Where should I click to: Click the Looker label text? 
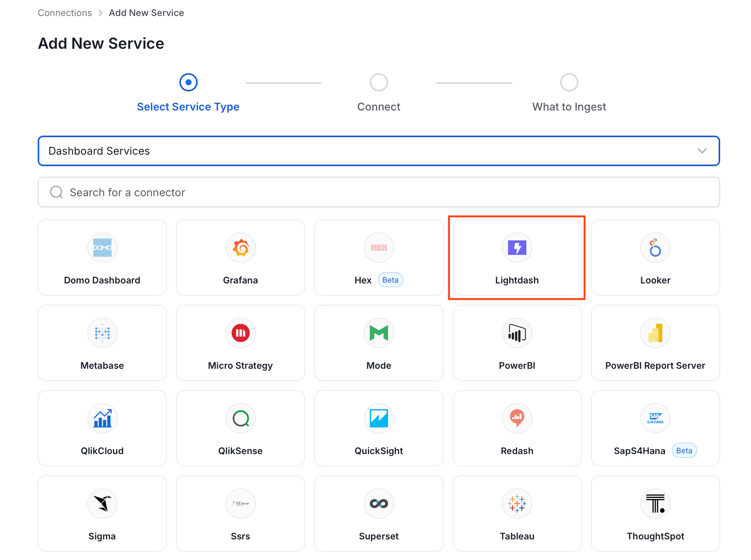655,280
